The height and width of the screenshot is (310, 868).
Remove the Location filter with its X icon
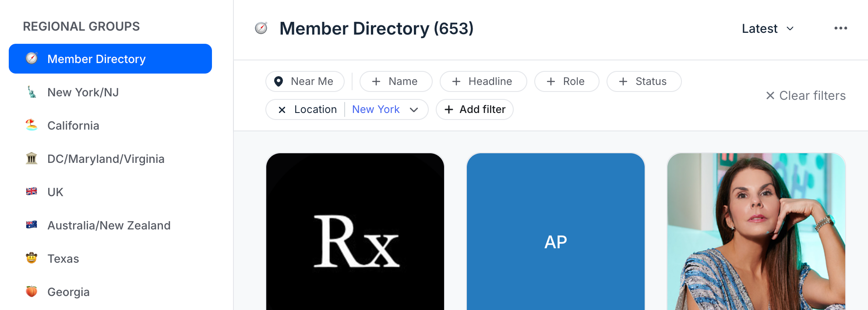point(282,109)
